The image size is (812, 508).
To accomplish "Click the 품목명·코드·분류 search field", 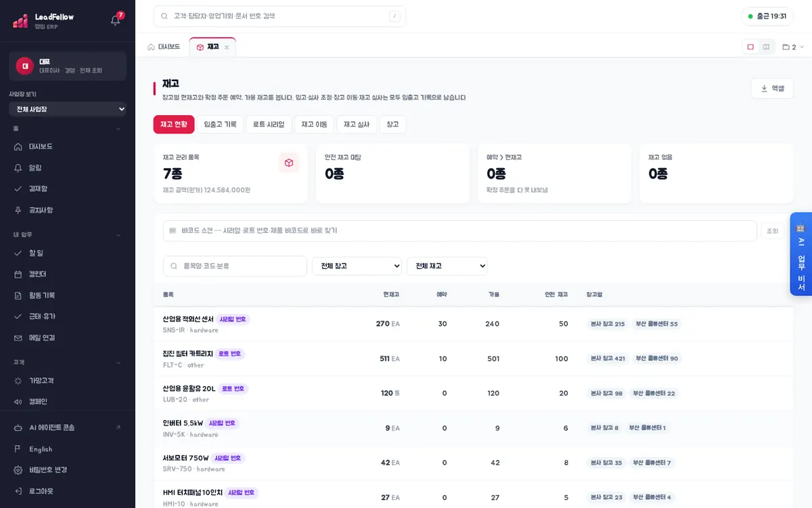I will pyautogui.click(x=235, y=266).
